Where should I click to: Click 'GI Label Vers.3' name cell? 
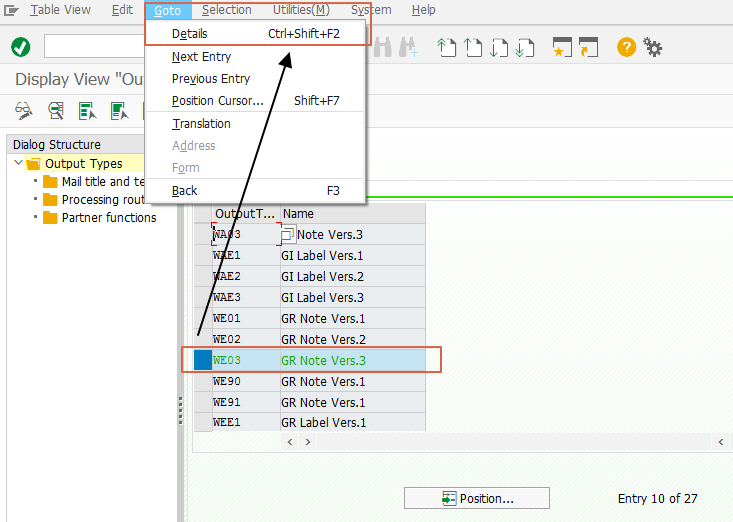[x=353, y=297]
